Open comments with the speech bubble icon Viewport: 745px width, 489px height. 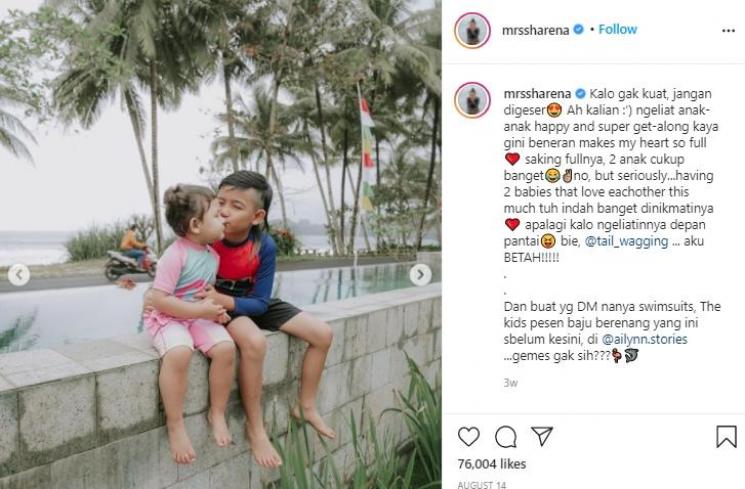click(x=506, y=437)
